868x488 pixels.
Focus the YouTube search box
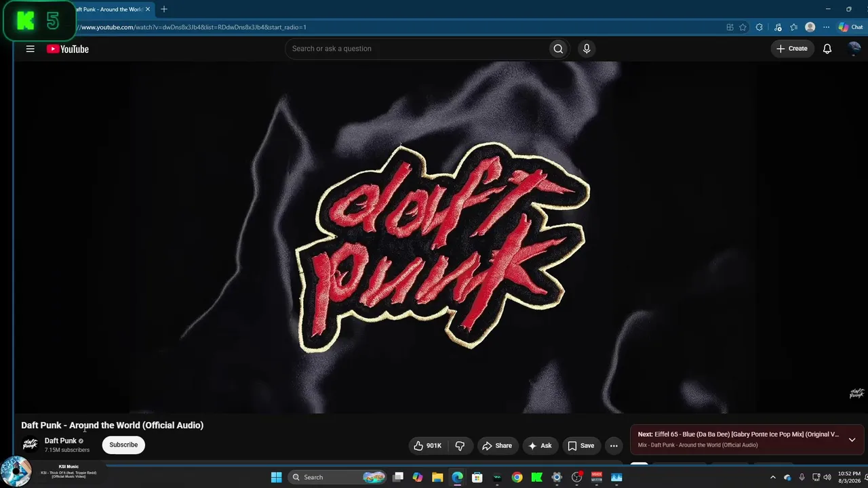click(x=417, y=49)
